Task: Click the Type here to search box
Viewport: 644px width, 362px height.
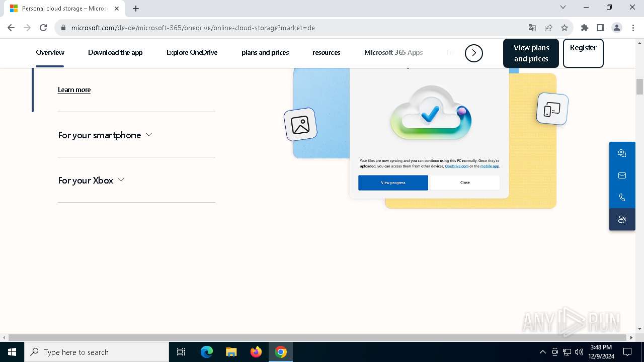Action: pyautogui.click(x=97, y=352)
